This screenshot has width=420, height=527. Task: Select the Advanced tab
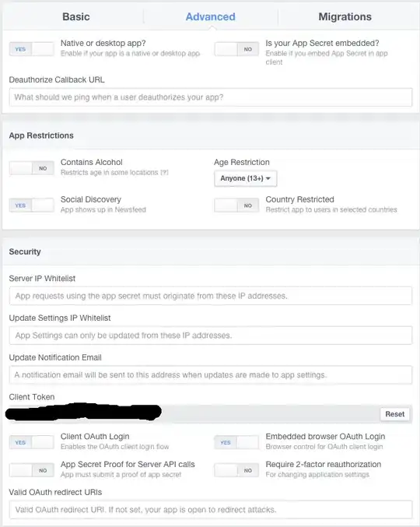tap(211, 17)
